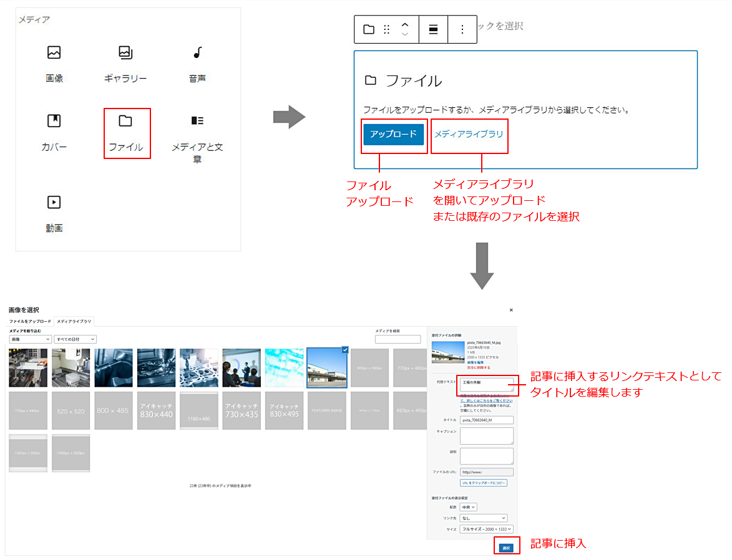
Task: Open the 画像 media type filter dropdown
Action: pos(30,339)
